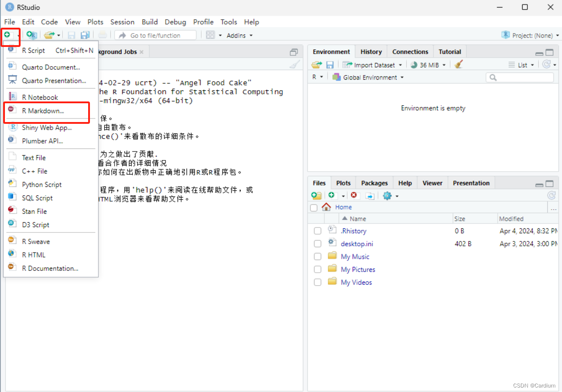Click the Files pane refresh icon
The height and width of the screenshot is (392, 562).
coord(552,195)
